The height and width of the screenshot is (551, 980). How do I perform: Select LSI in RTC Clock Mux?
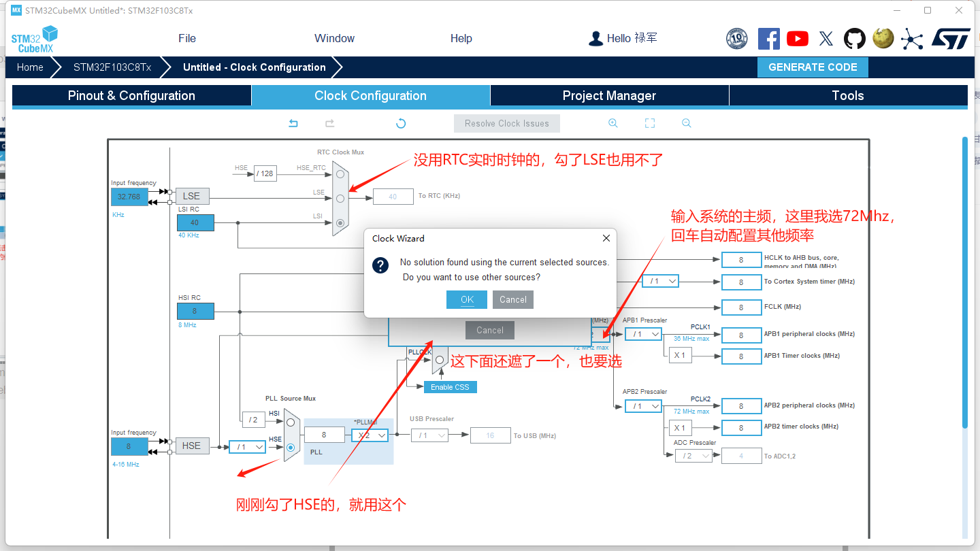[x=340, y=222]
